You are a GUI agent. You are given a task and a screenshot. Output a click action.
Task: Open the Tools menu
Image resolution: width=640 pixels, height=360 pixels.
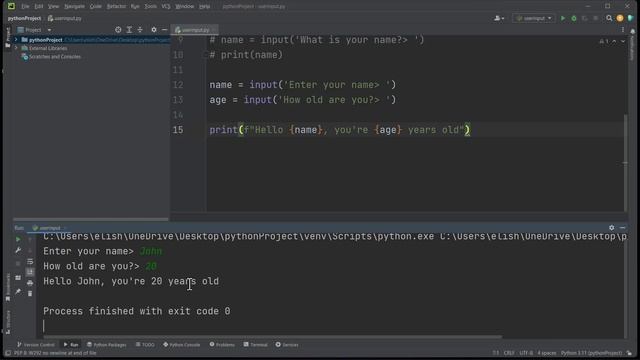pos(151,6)
